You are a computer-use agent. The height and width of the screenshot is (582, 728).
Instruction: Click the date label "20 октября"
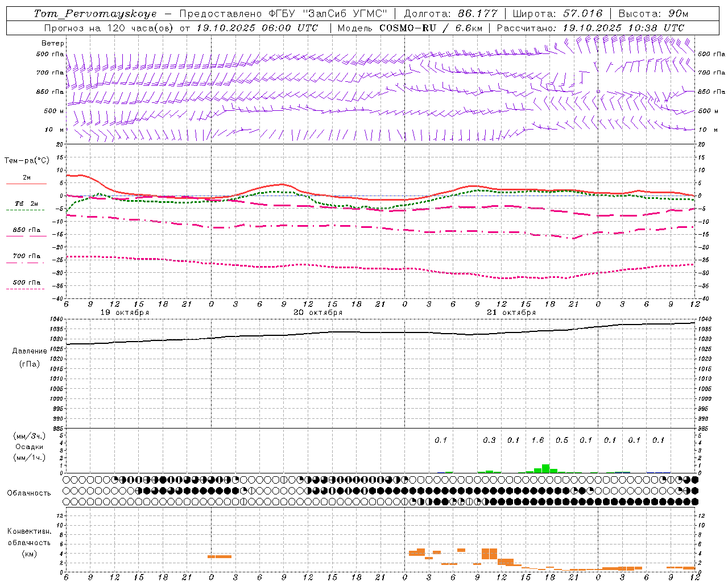click(x=318, y=313)
